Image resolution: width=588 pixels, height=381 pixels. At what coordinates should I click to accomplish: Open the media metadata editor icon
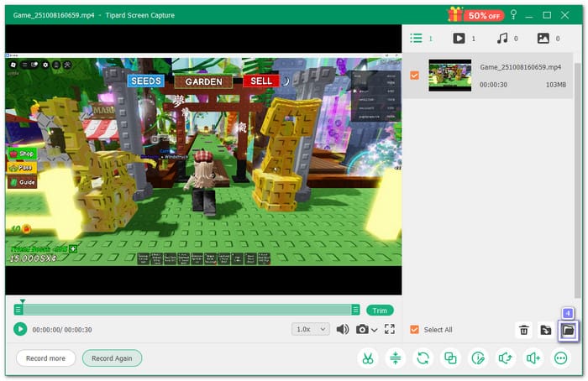click(x=478, y=358)
